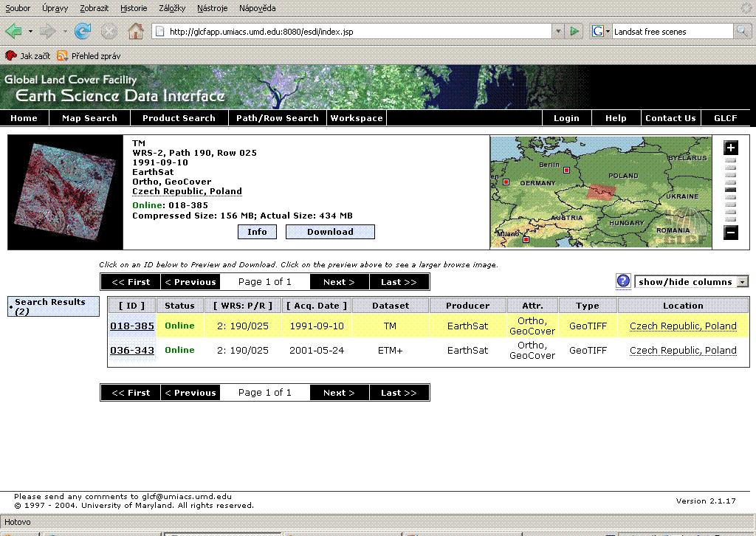
Task: Open the Zobrazit menu
Action: pyautogui.click(x=94, y=8)
